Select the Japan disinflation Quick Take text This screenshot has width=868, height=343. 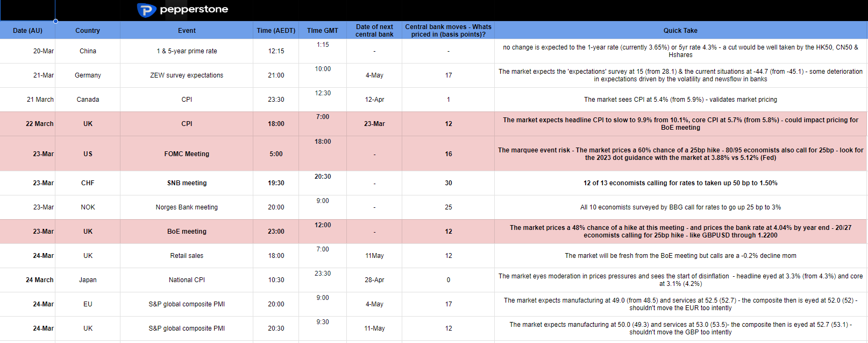point(680,280)
